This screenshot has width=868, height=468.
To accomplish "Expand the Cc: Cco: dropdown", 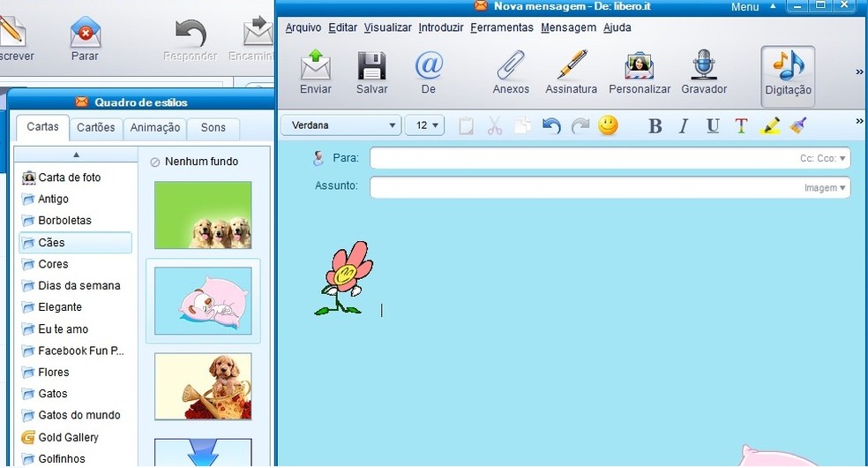I will pos(823,158).
